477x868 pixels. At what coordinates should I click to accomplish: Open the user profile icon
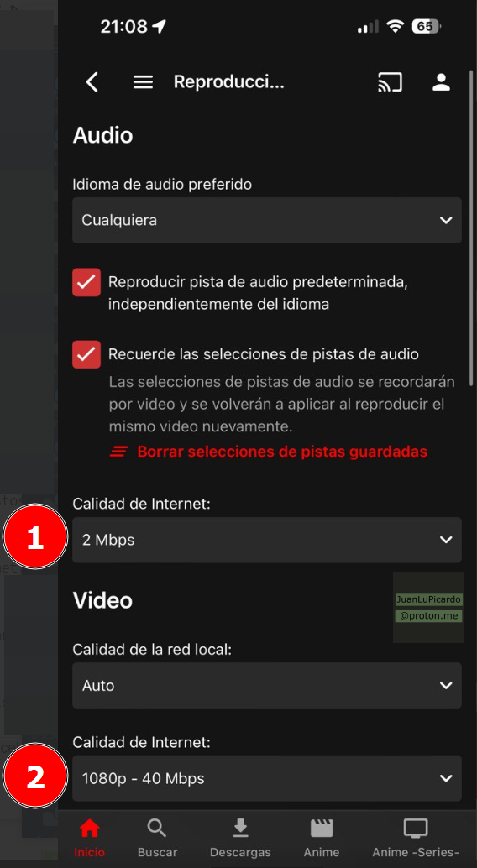[442, 82]
